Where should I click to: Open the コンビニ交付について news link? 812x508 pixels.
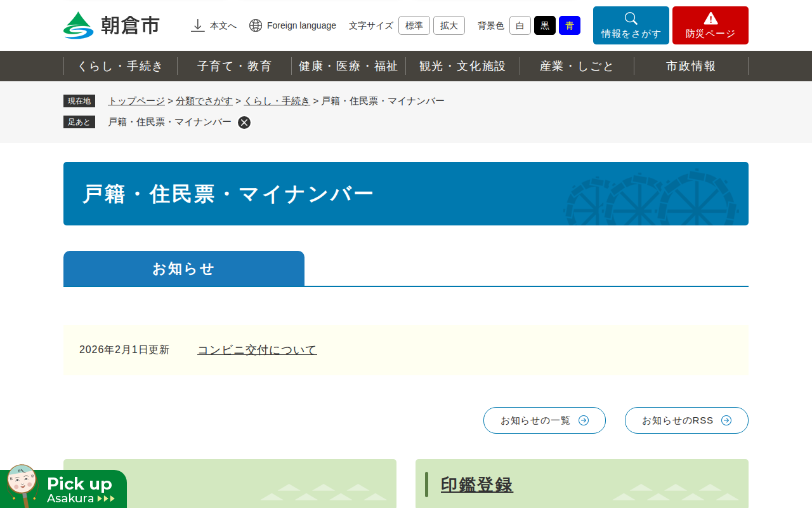[x=257, y=350]
